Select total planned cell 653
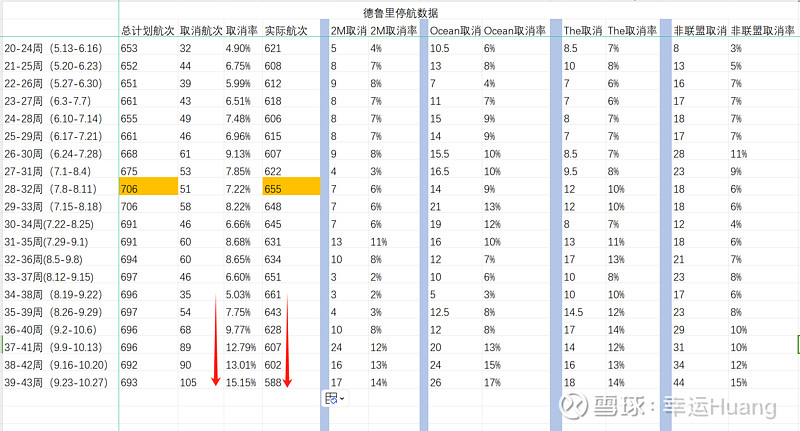The height and width of the screenshot is (431, 800). (129, 48)
